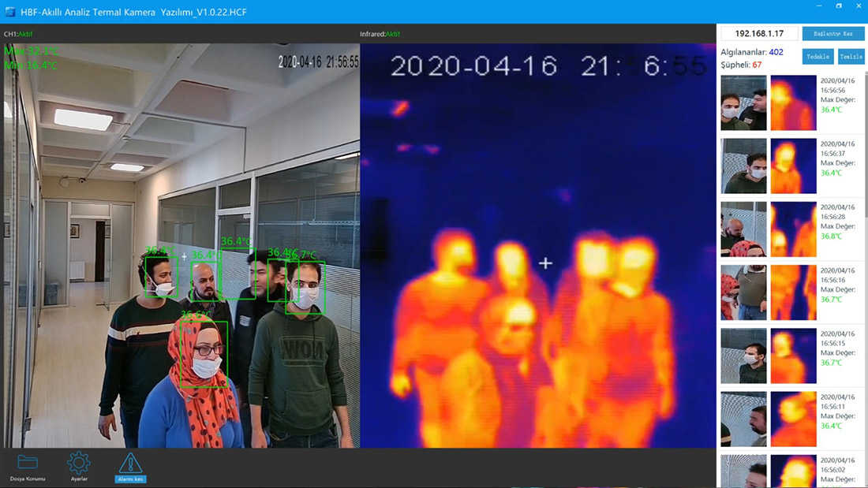View photo thumbnail of the 16:56:28 capture
The image size is (868, 488).
click(743, 229)
